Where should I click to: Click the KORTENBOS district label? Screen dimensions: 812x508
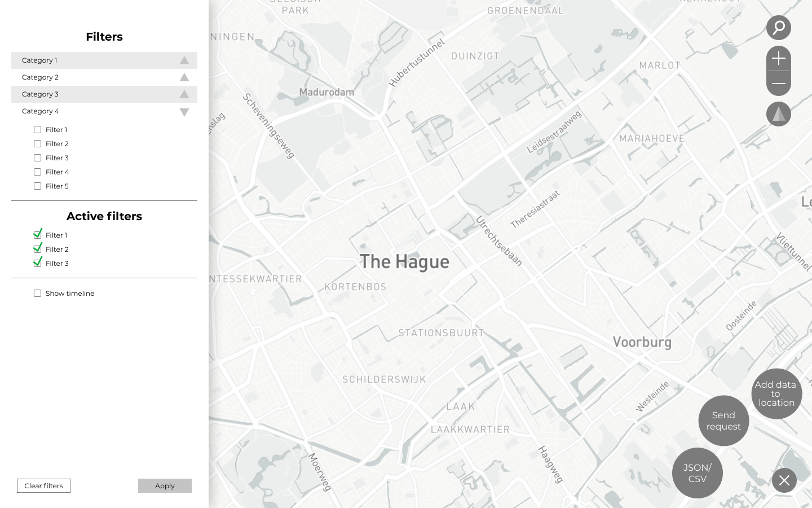[355, 287]
